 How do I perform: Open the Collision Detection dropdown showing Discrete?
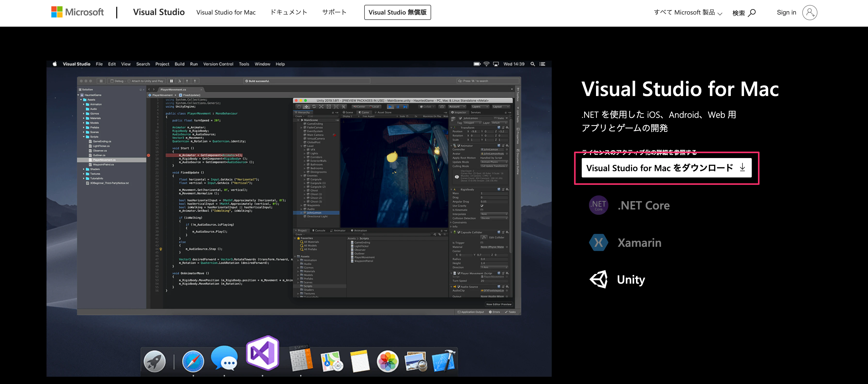[494, 218]
